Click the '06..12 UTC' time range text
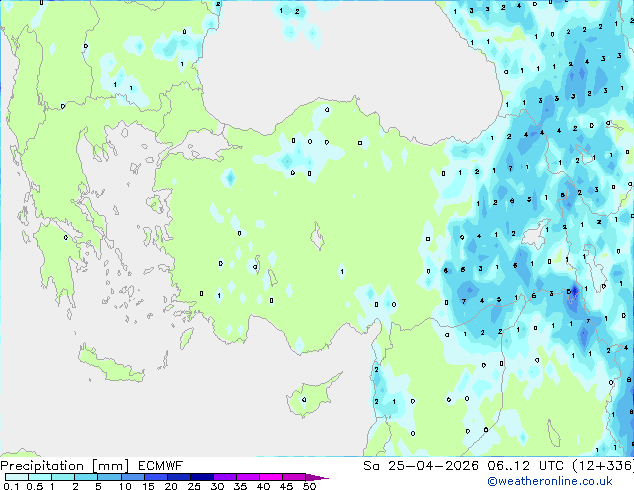 (525, 466)
